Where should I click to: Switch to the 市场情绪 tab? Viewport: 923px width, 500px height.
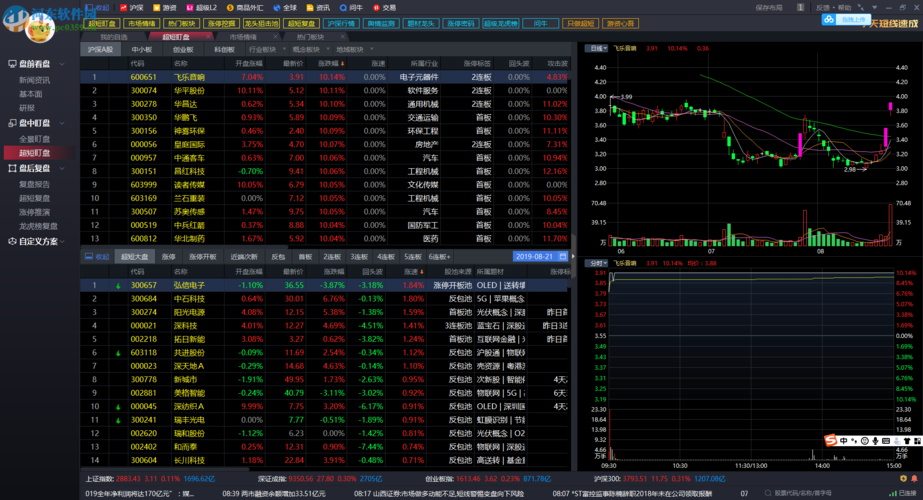click(x=243, y=37)
